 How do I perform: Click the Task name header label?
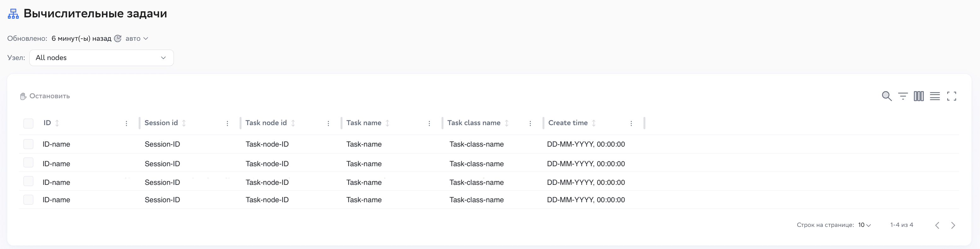pyautogui.click(x=364, y=123)
